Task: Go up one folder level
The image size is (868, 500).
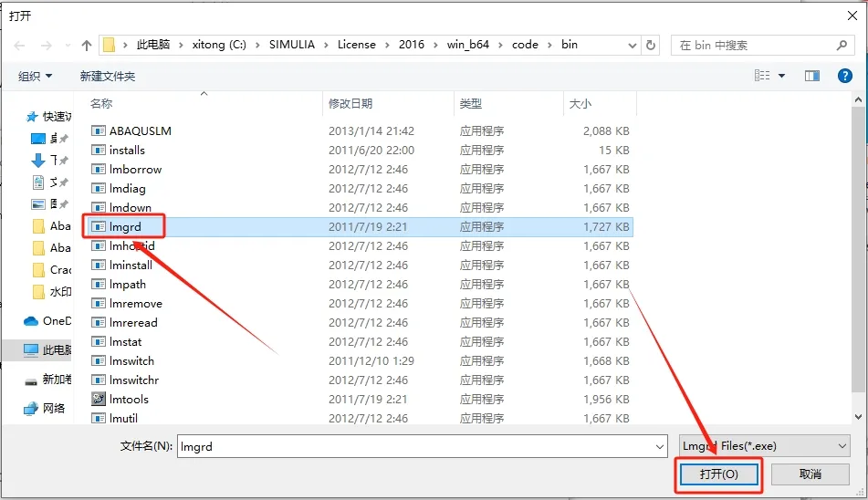Action: [x=87, y=46]
